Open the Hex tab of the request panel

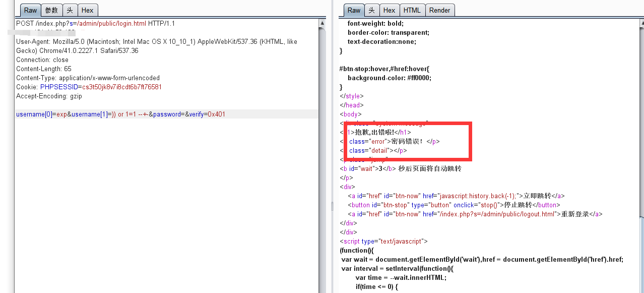pos(87,10)
